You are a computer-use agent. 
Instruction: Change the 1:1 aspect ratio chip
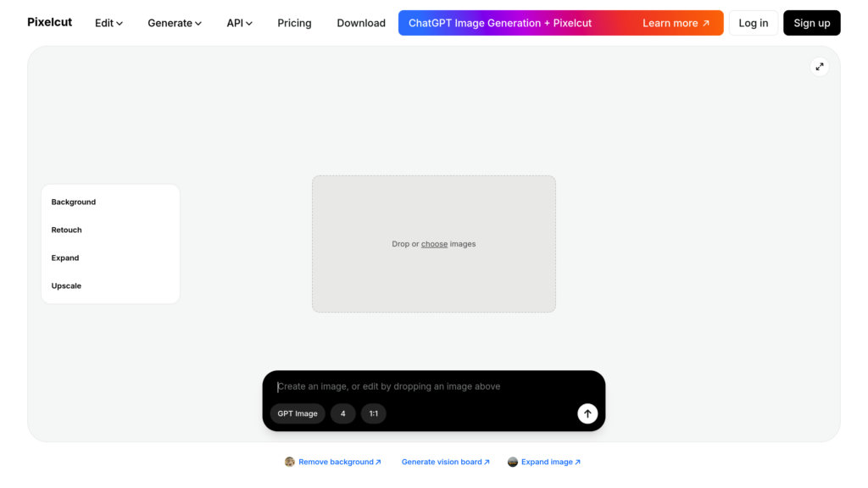(x=374, y=413)
